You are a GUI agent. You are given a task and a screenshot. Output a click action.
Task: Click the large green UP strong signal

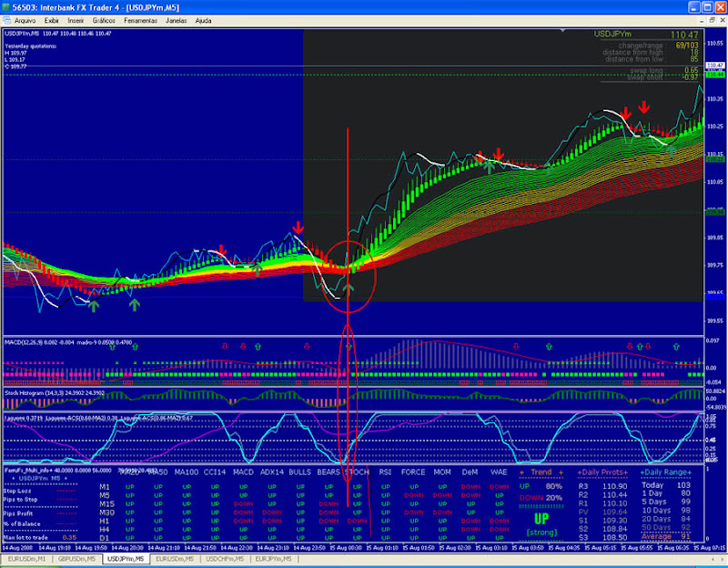[541, 519]
